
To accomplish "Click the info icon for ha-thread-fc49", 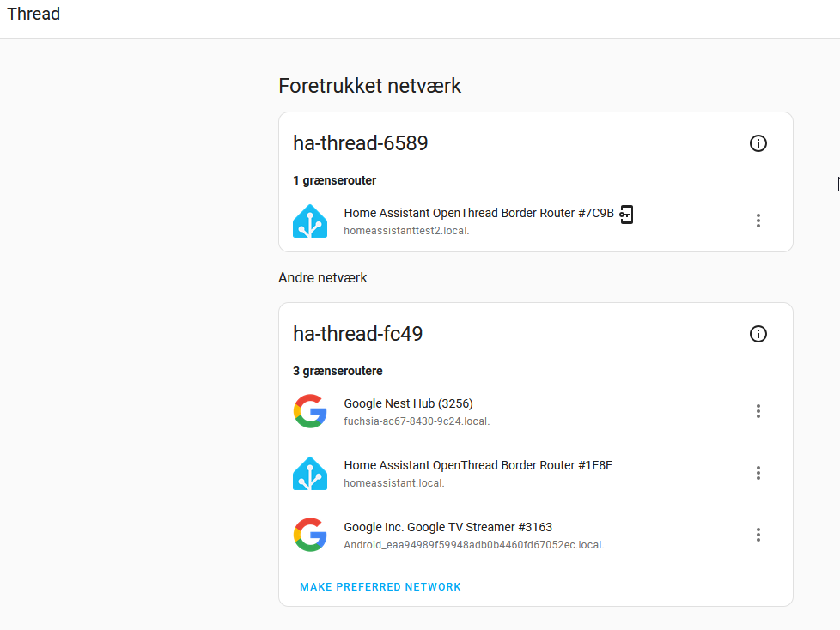I will tap(758, 334).
